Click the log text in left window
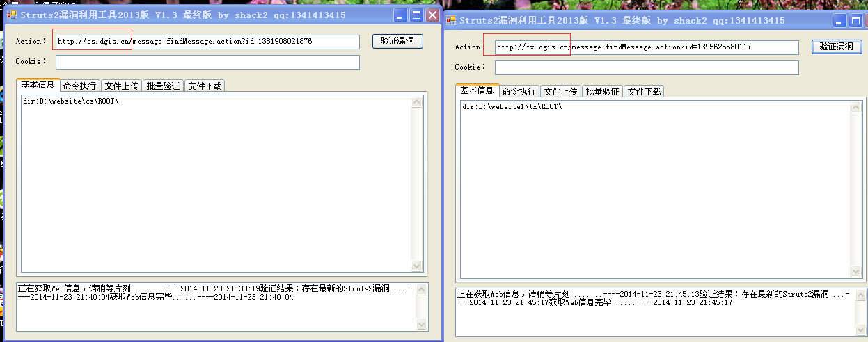 pyautogui.click(x=214, y=293)
